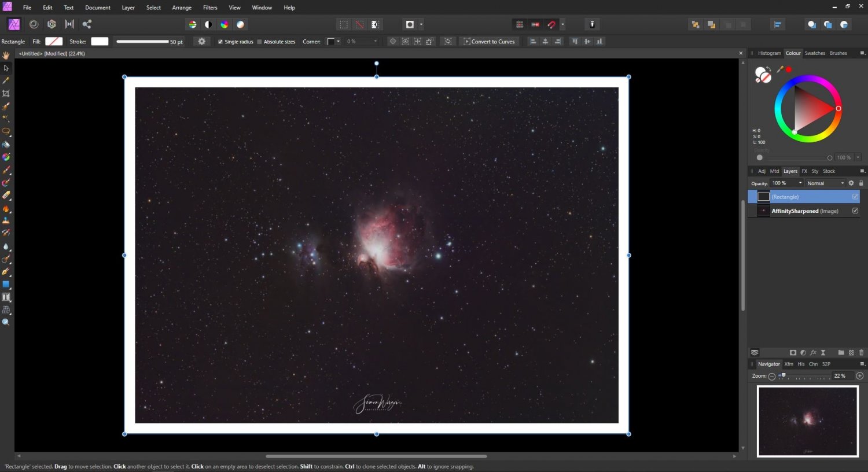Image resolution: width=868 pixels, height=472 pixels.
Task: Select the Zoom tool magnifier
Action: point(6,322)
